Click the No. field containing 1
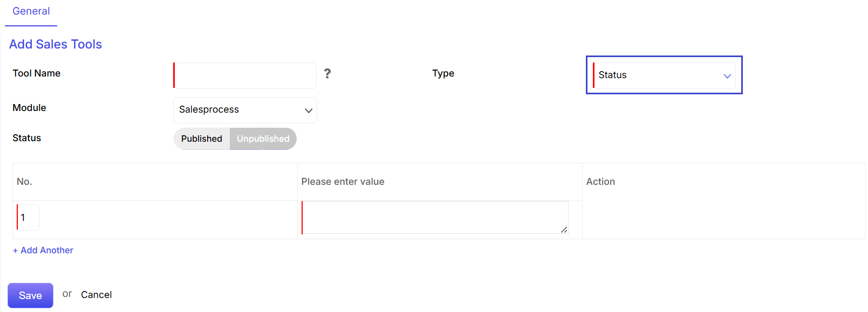The width and height of the screenshot is (868, 312). click(28, 218)
